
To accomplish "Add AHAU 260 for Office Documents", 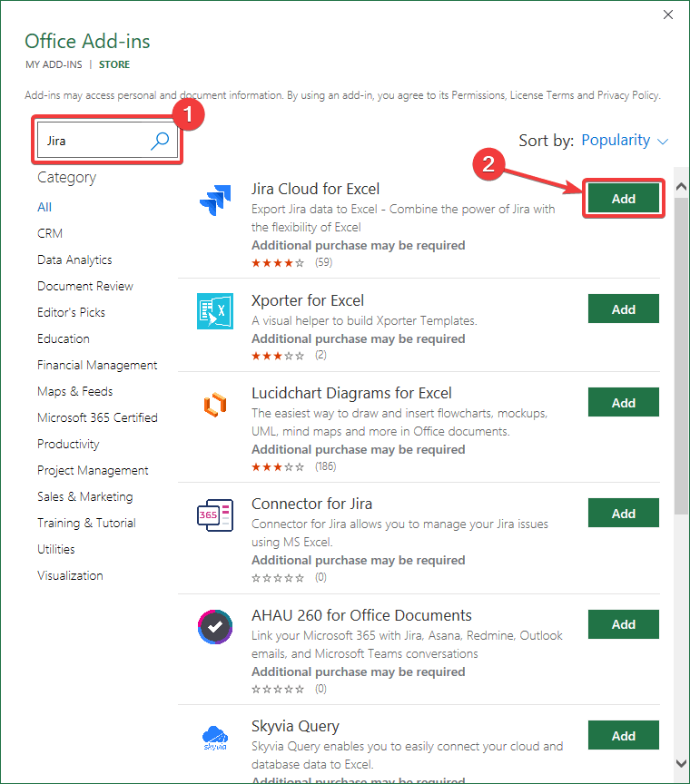I will click(x=624, y=624).
